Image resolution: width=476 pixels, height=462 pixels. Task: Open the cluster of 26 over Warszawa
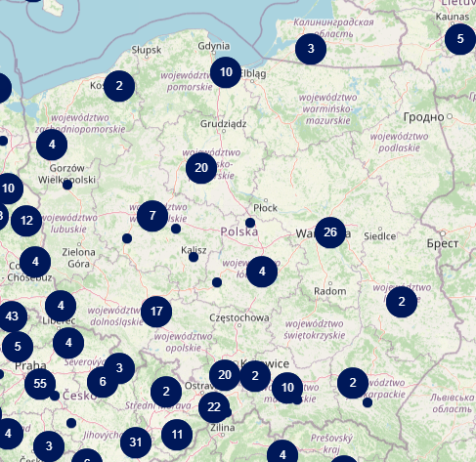click(330, 232)
